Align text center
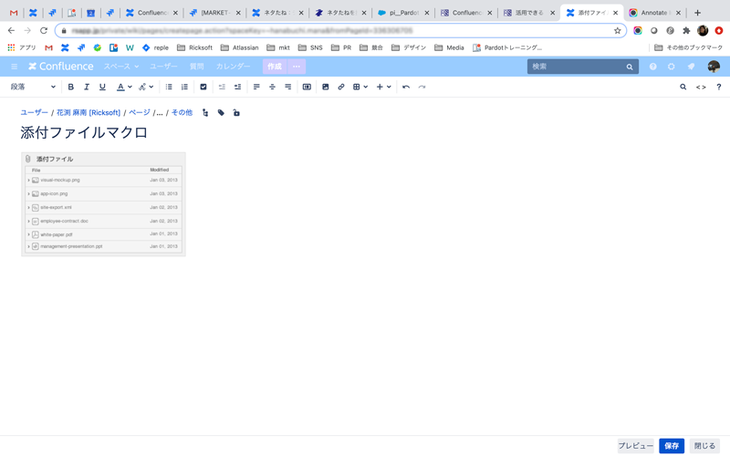 point(272,87)
